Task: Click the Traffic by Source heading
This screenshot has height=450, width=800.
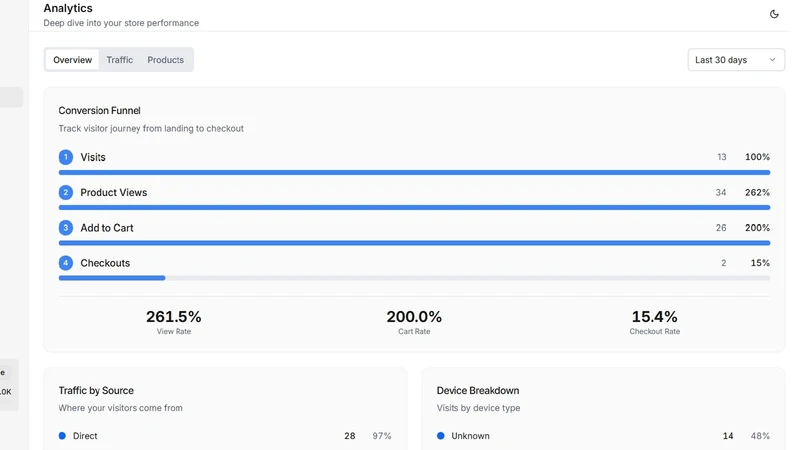Action: point(96,391)
